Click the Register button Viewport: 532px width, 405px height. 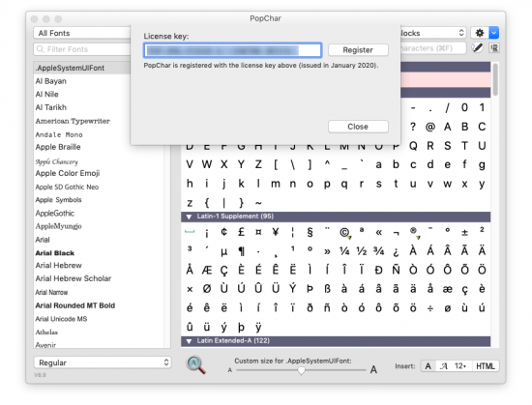[358, 50]
